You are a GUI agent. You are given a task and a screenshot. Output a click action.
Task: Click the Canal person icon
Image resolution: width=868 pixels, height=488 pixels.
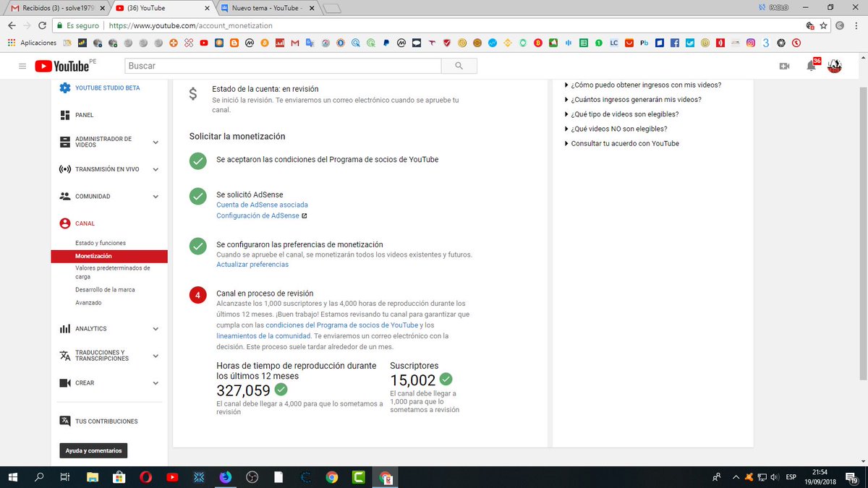point(65,223)
